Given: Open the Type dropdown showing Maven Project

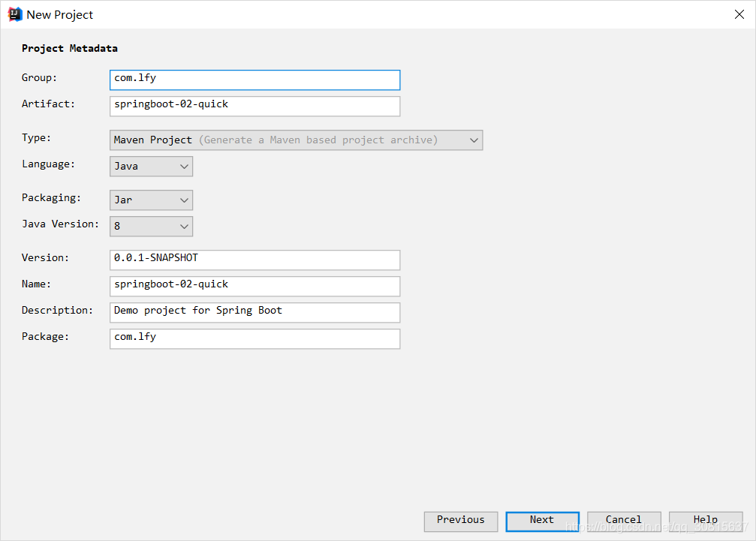Looking at the screenshot, I should [296, 140].
